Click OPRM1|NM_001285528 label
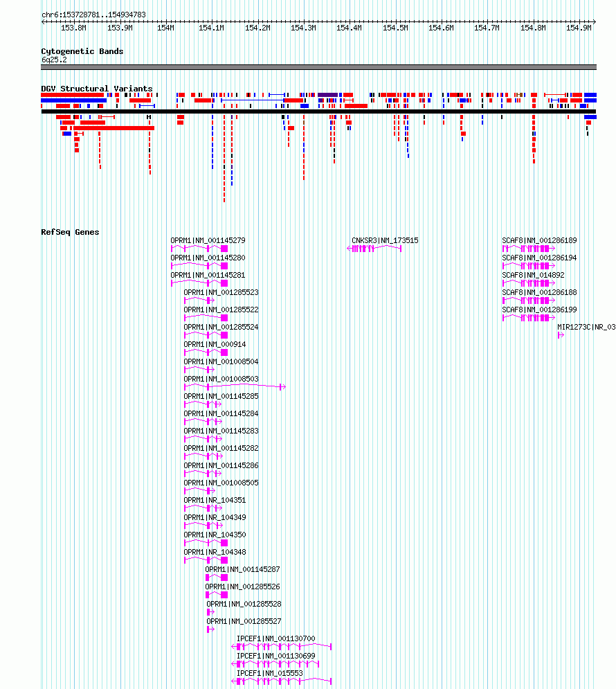This screenshot has width=616, height=689. 244,604
